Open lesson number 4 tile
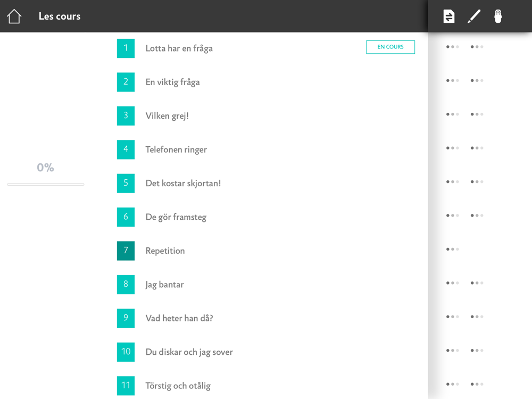Image resolution: width=532 pixels, height=399 pixels. click(126, 149)
